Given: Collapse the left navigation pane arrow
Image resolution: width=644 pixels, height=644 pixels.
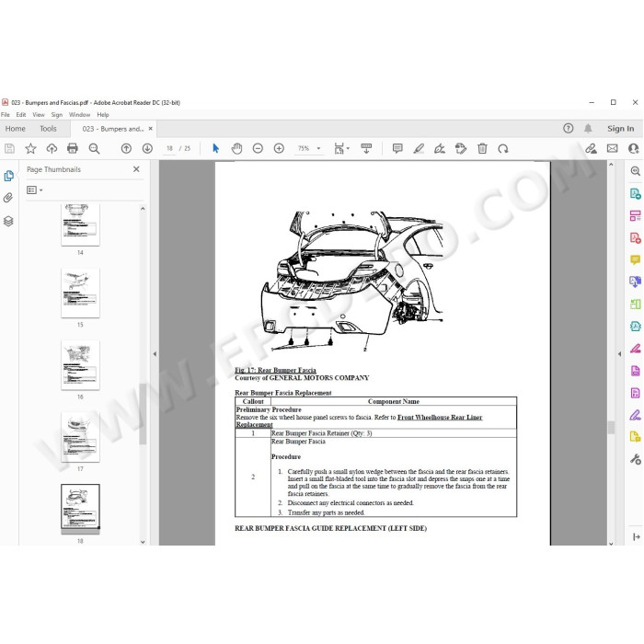Looking at the screenshot, I should point(155,353).
